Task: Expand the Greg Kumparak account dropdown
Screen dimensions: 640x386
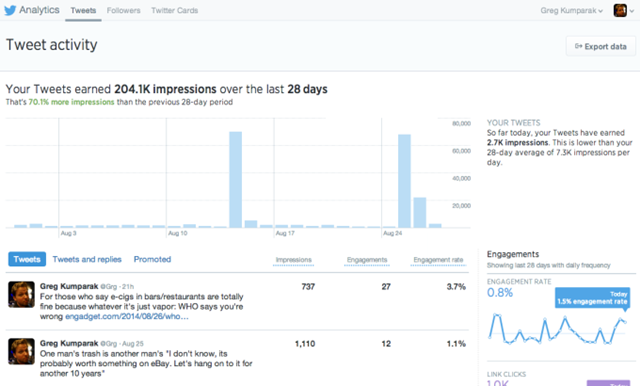Action: pyautogui.click(x=571, y=11)
